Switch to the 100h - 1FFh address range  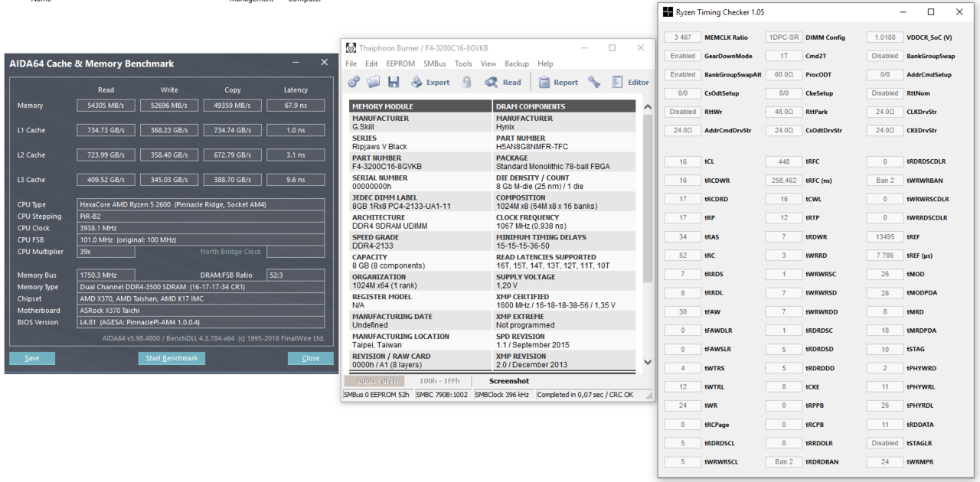click(x=439, y=381)
